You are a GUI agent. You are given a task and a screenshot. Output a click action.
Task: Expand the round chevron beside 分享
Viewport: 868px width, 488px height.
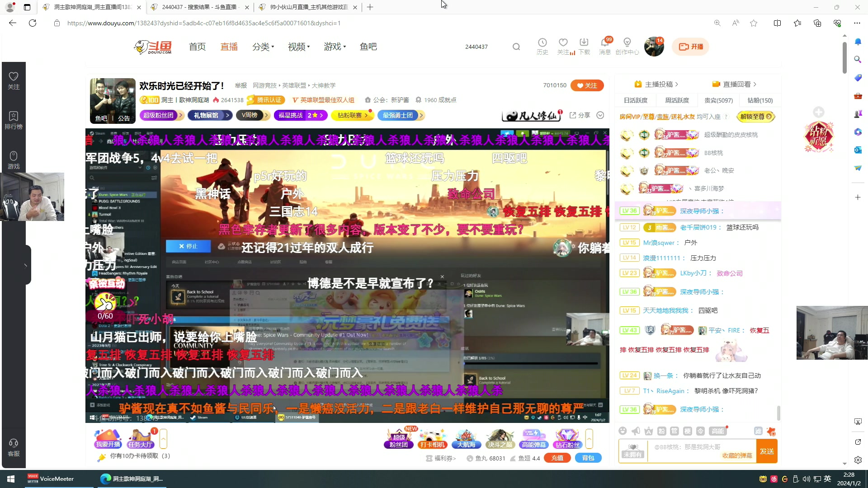(600, 115)
